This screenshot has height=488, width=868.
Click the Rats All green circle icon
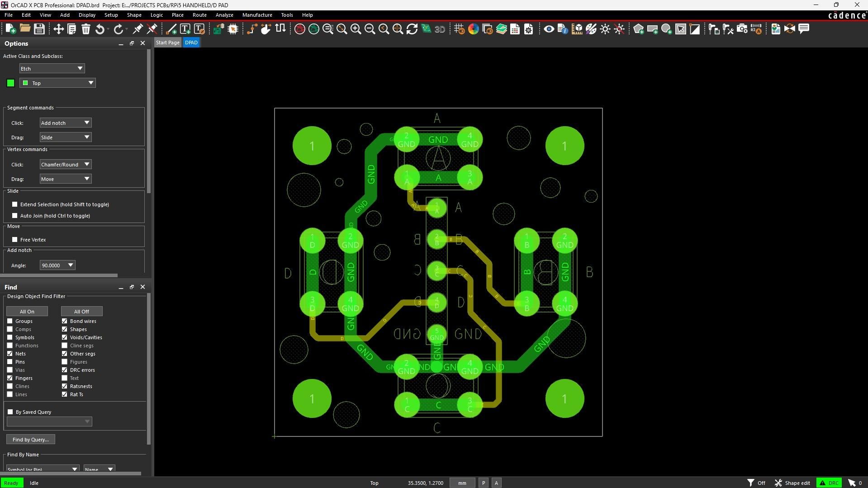[313, 29]
